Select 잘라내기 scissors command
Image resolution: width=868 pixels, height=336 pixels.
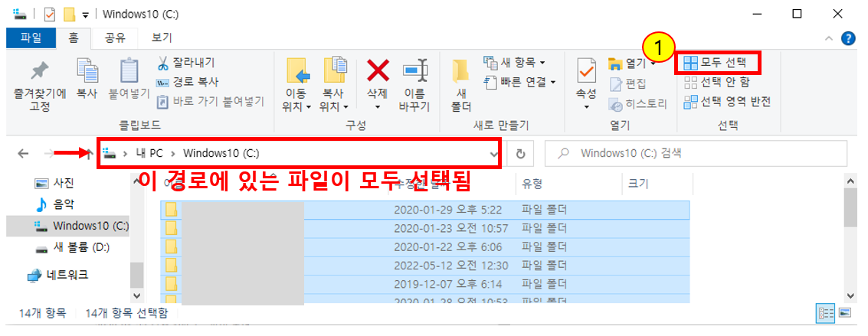pyautogui.click(x=186, y=63)
